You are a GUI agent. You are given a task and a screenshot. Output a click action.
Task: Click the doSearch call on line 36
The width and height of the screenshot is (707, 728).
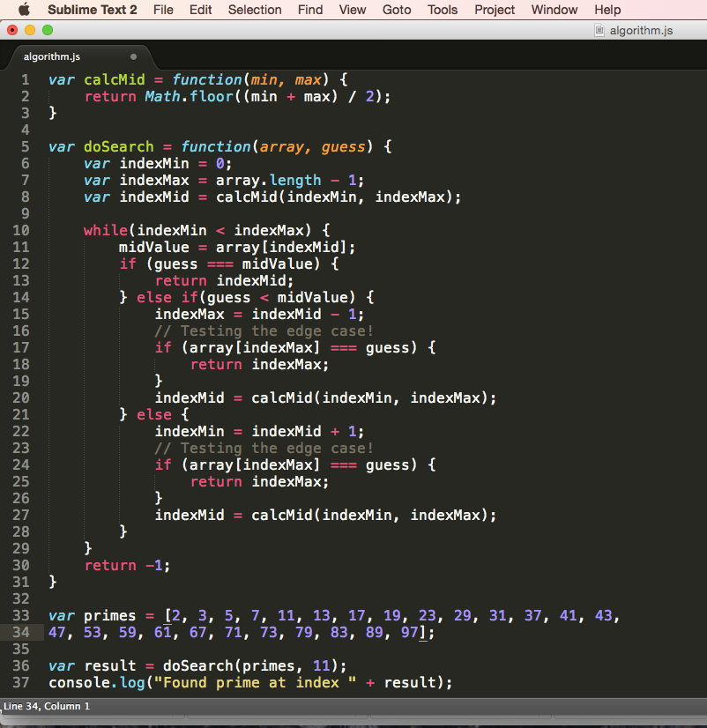coord(254,665)
